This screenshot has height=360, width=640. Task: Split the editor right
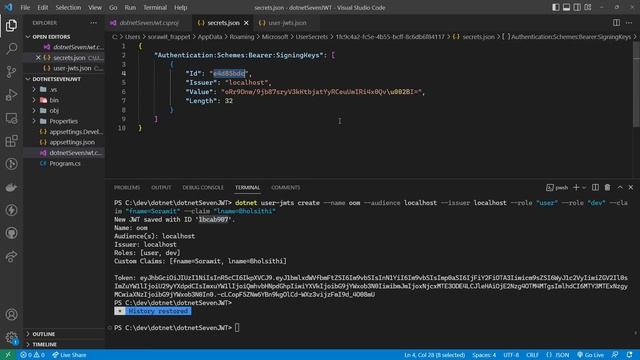(x=616, y=23)
